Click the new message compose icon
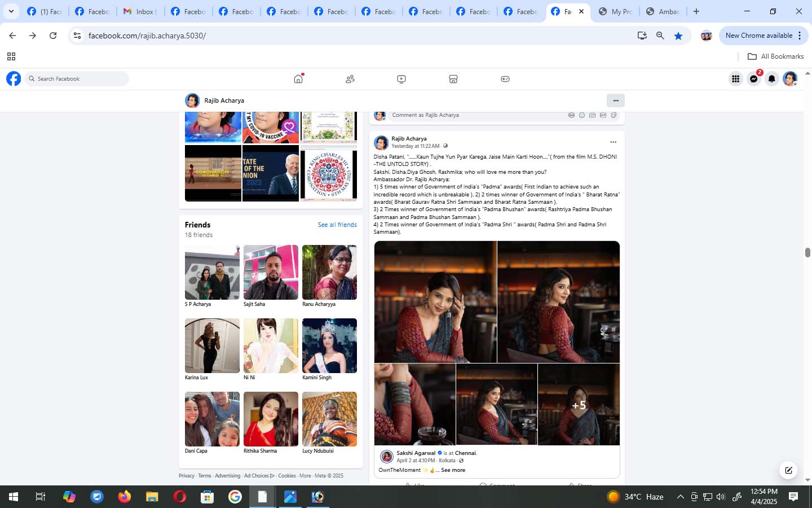 coord(788,470)
